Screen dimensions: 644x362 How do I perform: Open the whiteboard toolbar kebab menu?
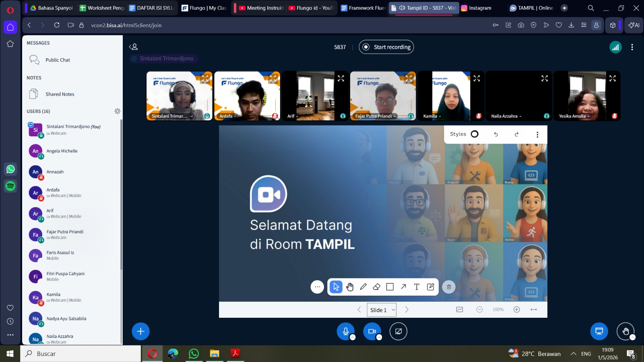(x=537, y=134)
